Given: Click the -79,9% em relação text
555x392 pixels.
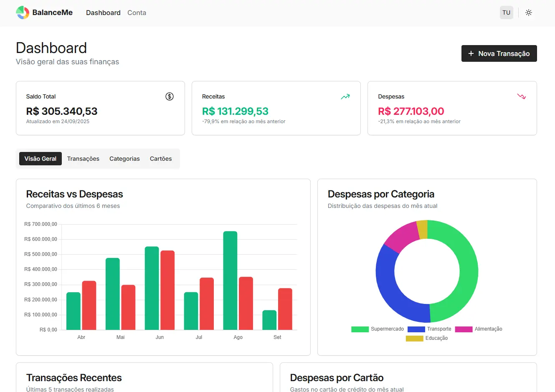Looking at the screenshot, I should pyautogui.click(x=244, y=121).
